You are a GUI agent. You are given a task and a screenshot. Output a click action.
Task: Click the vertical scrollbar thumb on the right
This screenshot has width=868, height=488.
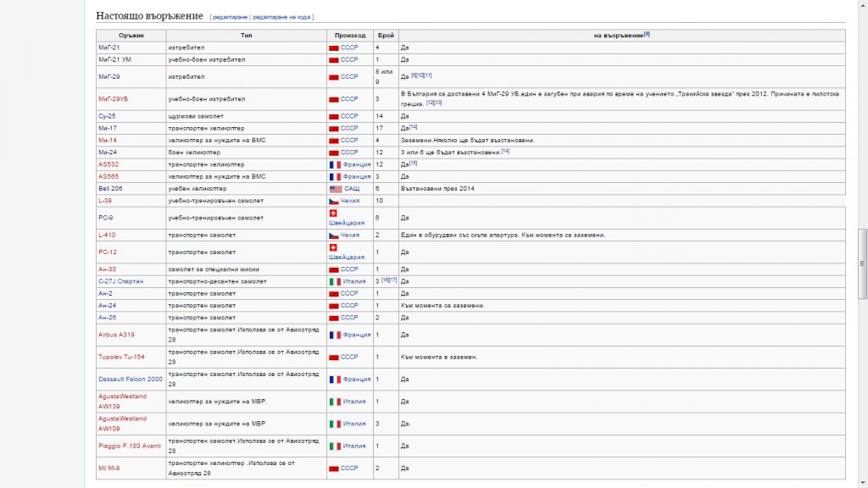pos(863,263)
